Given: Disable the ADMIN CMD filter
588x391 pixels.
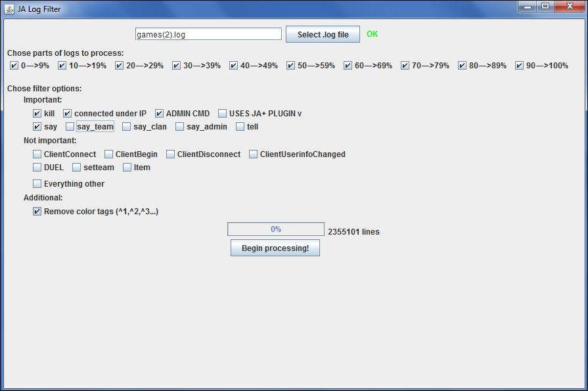Looking at the screenshot, I should click(160, 114).
